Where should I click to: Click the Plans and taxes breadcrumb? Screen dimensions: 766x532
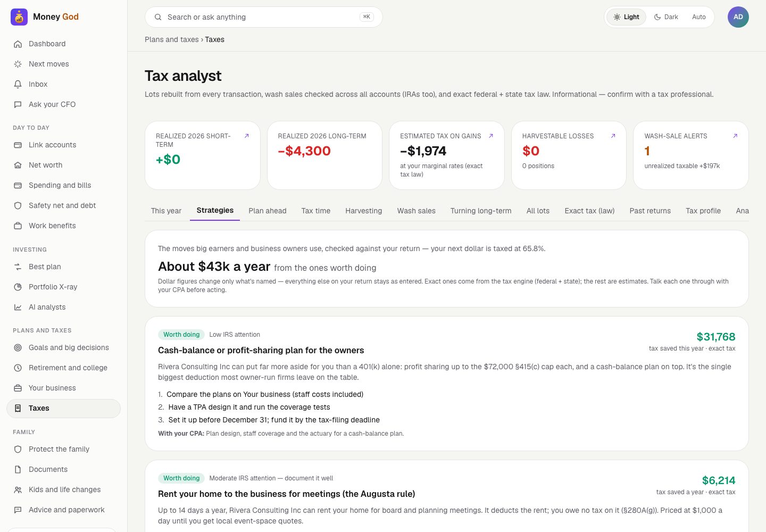(x=171, y=39)
